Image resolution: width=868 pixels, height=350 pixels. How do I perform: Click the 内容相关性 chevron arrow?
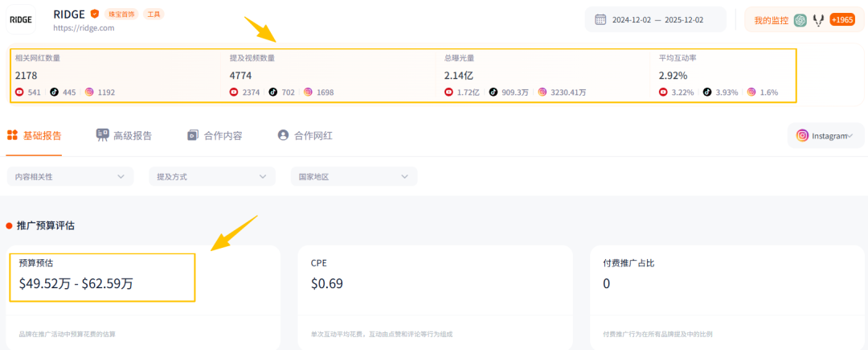pyautogui.click(x=121, y=177)
